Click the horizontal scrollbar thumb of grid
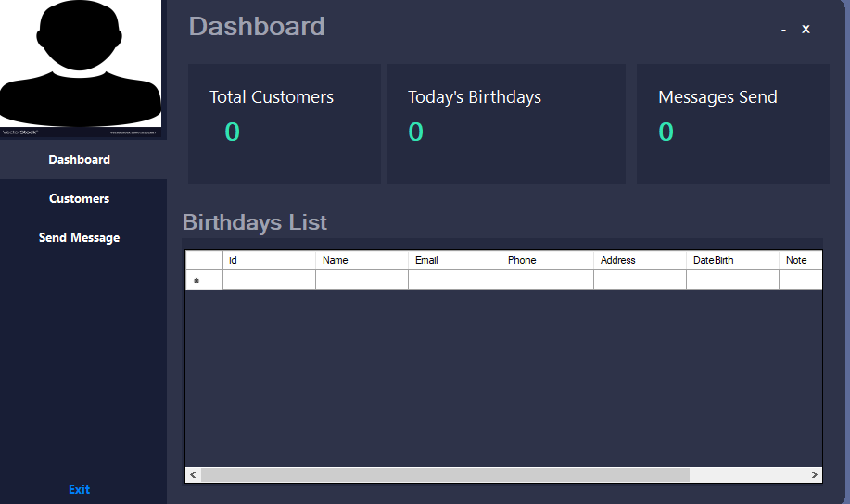The width and height of the screenshot is (850, 504). (445, 474)
